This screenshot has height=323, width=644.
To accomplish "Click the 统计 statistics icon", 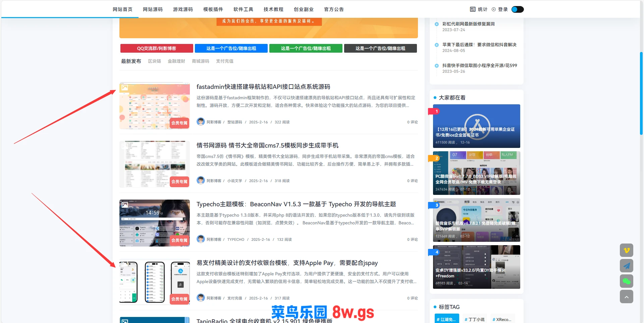I will (x=473, y=9).
